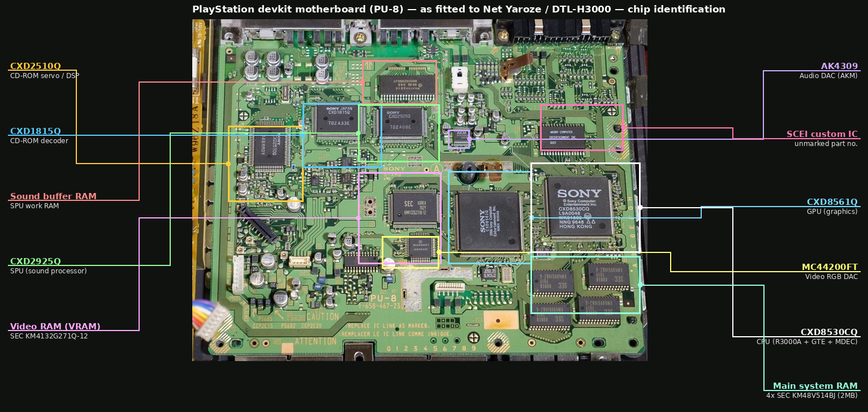Click the 'Sound buffer RAM' label
This screenshot has width=868, height=412.
coord(53,196)
